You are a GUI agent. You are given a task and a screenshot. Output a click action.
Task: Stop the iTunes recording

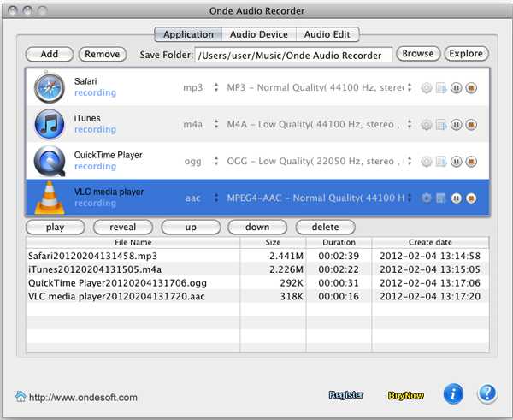click(471, 125)
